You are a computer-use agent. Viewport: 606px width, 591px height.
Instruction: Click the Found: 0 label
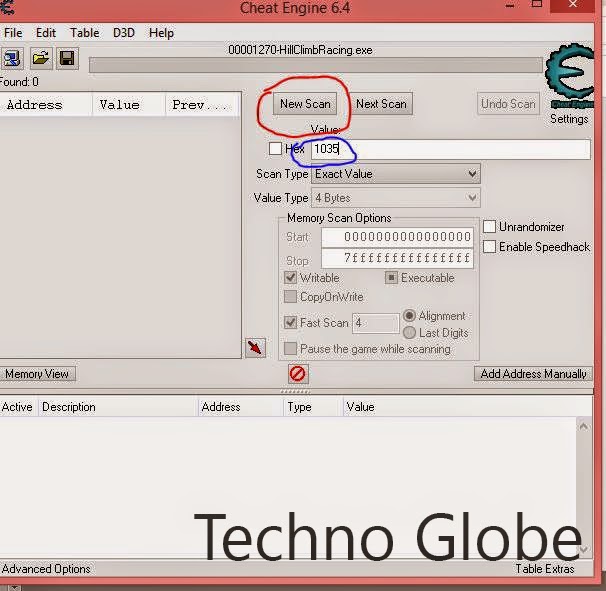click(x=19, y=82)
